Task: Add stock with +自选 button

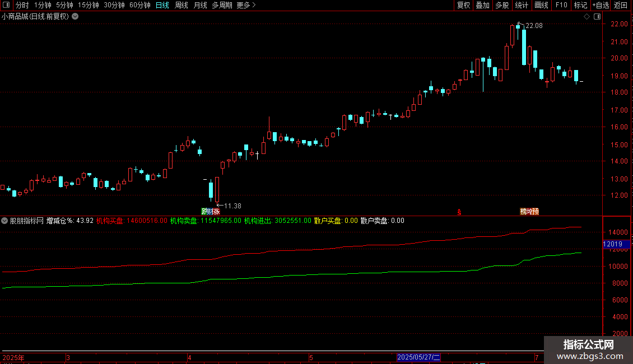Action: (601, 5)
